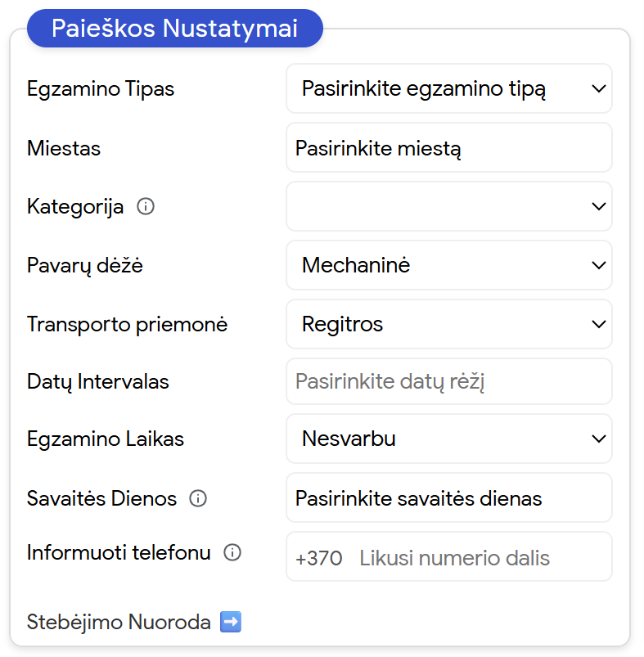Click chevron on the empty Kategorija selector
The height and width of the screenshot is (657, 644).
click(598, 206)
